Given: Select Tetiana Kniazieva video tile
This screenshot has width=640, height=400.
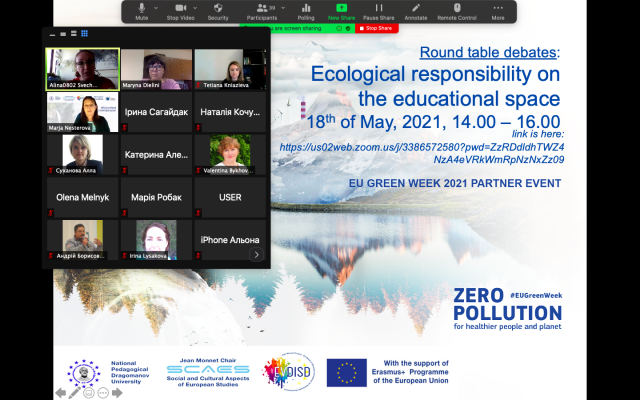Looking at the screenshot, I should (230, 69).
